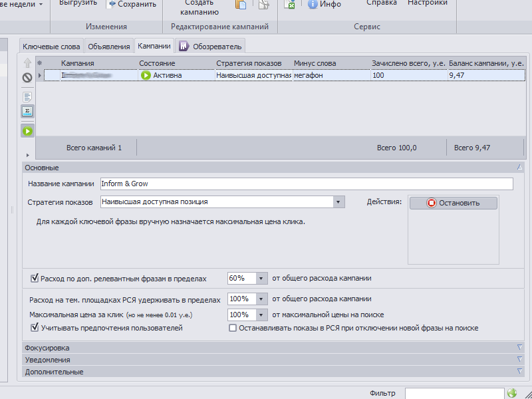Click the Название кампании text field

306,184
